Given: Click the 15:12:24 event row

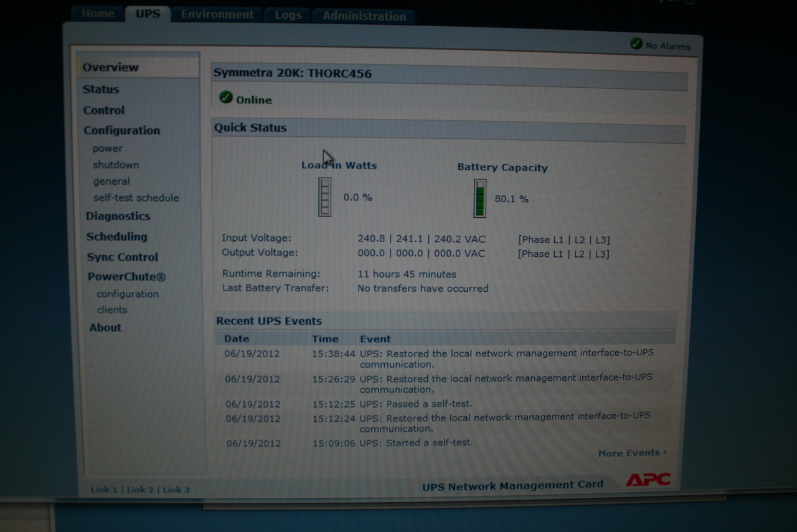Looking at the screenshot, I should coord(445,422).
